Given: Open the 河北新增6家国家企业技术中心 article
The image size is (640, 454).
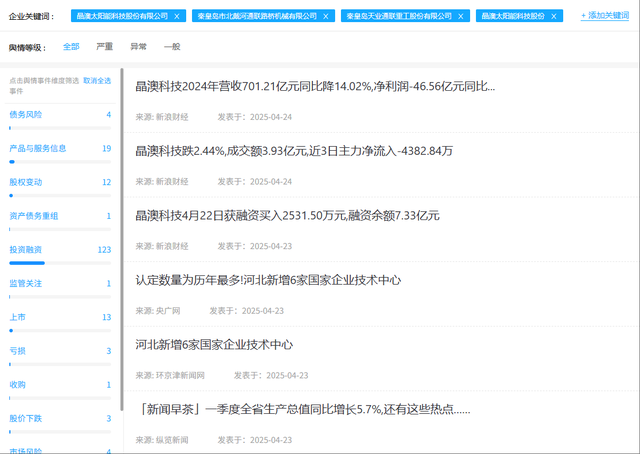Looking at the screenshot, I should pos(214,345).
